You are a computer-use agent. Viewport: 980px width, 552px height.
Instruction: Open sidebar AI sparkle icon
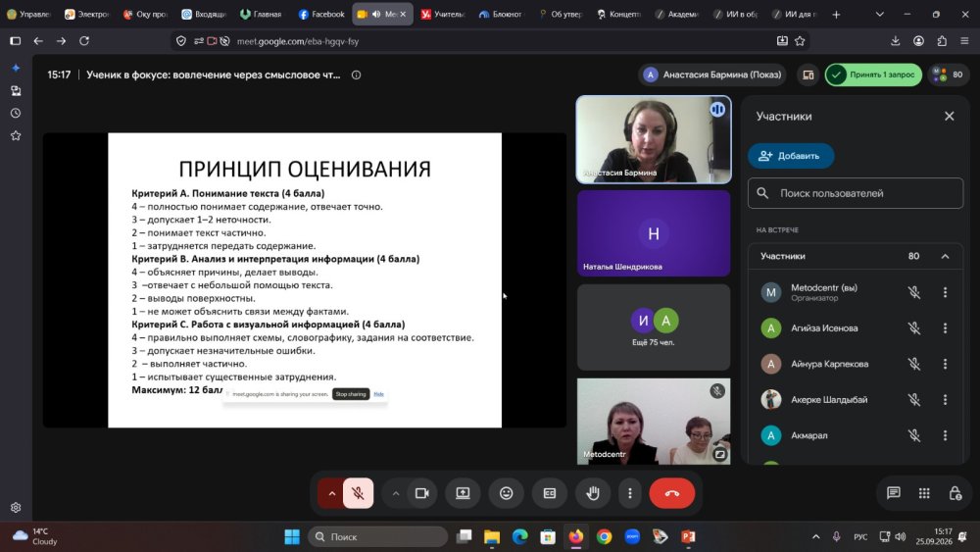tap(16, 68)
